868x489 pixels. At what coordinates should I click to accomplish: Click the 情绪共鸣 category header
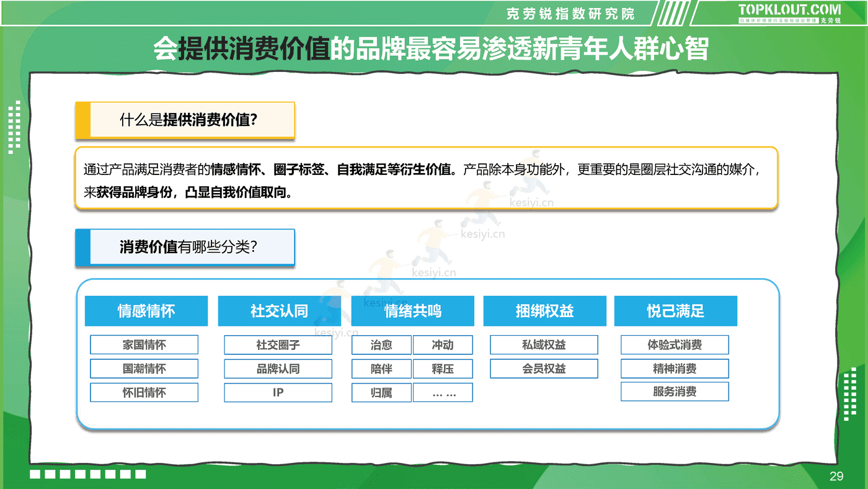click(413, 311)
